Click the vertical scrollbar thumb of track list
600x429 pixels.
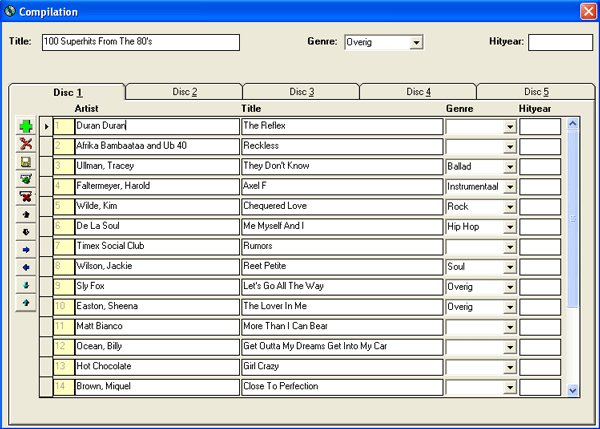[573, 219]
